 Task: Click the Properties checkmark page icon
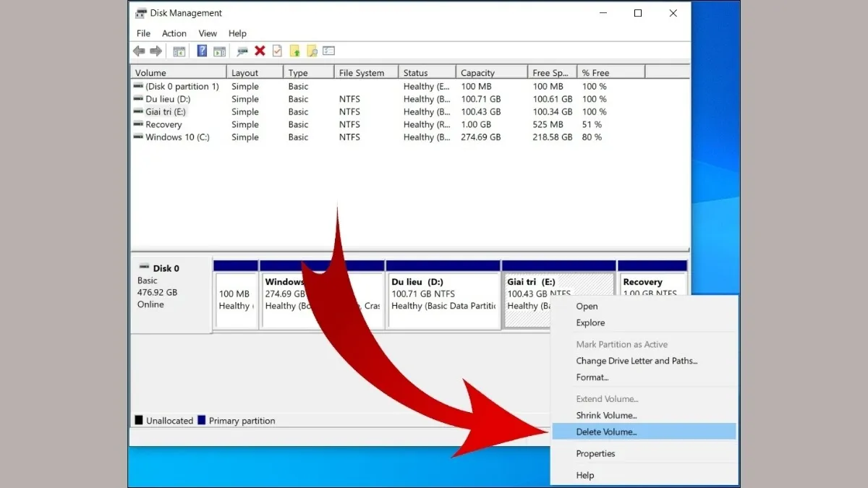pos(277,51)
